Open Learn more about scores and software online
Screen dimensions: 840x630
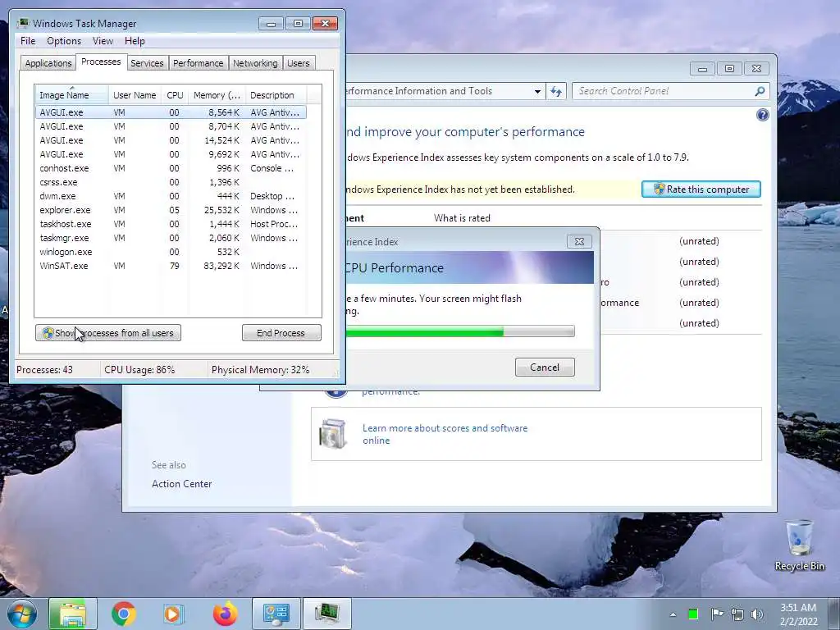[445, 434]
